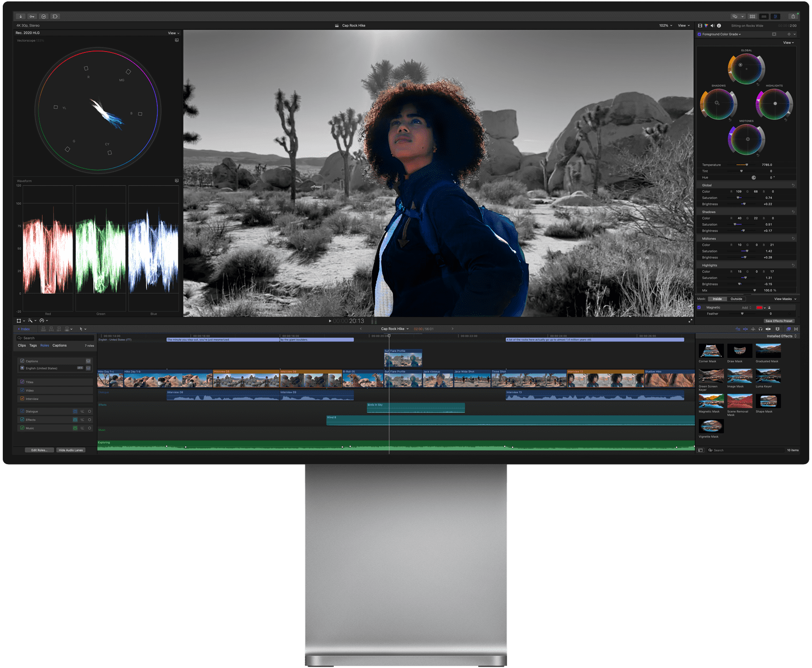Screen dimensions: 812x668
Task: Click the Vectorscope settings icon
Action: 177,40
